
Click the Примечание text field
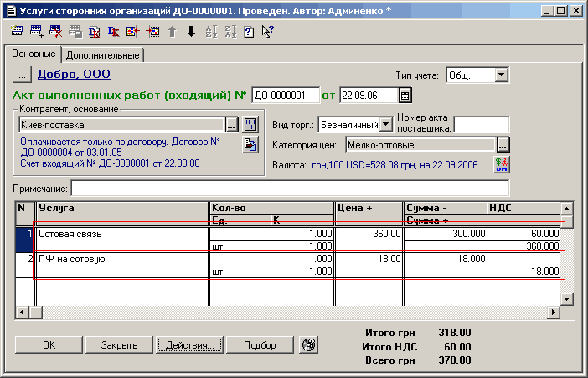point(289,188)
